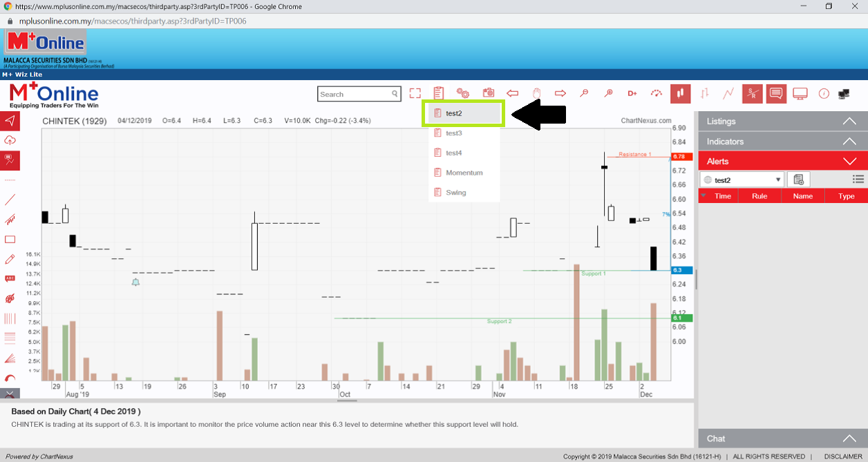Choose Momentum from the template menu
This screenshot has height=462, width=868.
[464, 173]
